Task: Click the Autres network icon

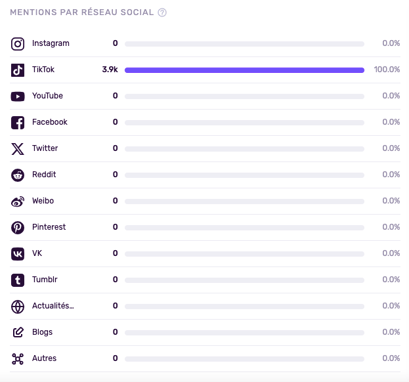Action: pyautogui.click(x=18, y=359)
